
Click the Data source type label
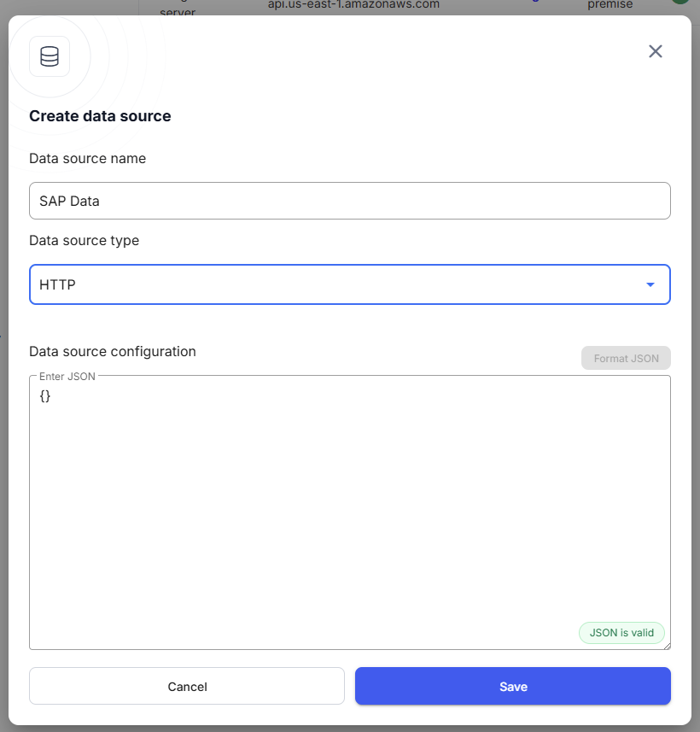84,241
